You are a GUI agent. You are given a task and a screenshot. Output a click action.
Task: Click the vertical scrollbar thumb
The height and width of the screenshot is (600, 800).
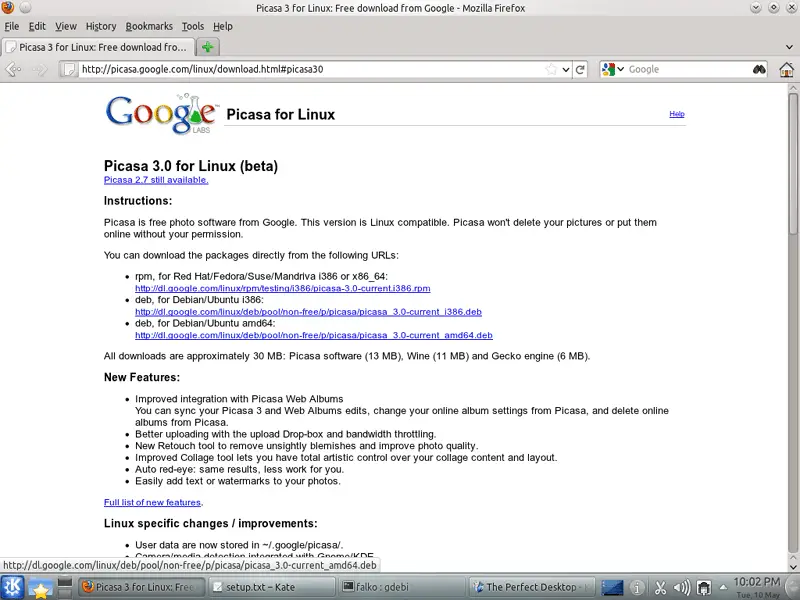pos(793,166)
